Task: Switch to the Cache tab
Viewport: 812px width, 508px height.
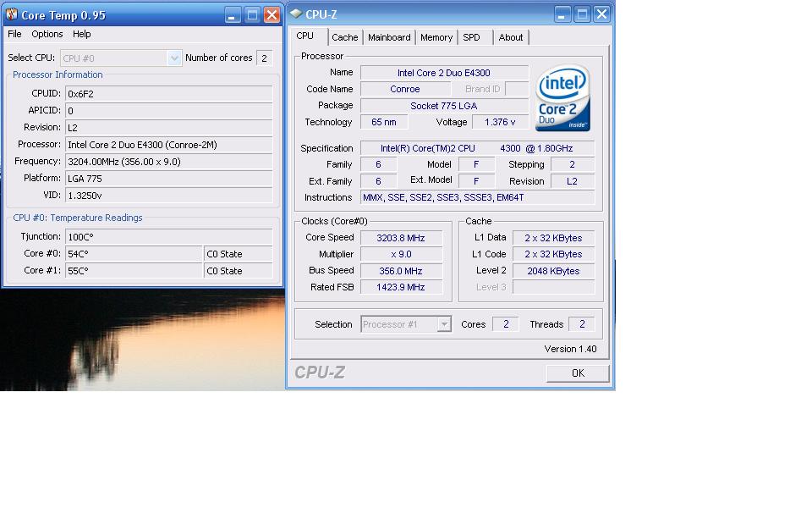Action: click(345, 37)
